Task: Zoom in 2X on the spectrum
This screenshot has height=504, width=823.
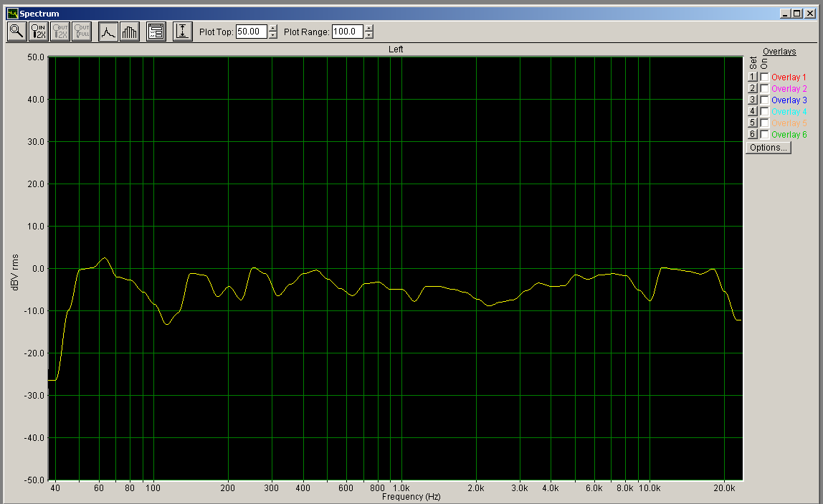Action: pos(39,32)
